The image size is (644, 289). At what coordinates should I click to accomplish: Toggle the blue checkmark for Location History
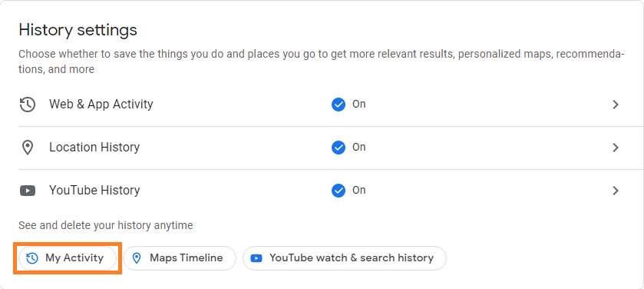[338, 147]
